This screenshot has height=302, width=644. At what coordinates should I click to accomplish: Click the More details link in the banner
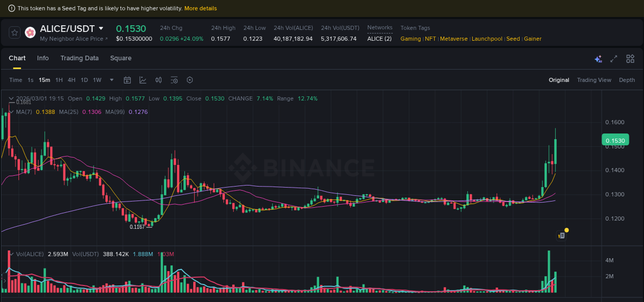200,8
